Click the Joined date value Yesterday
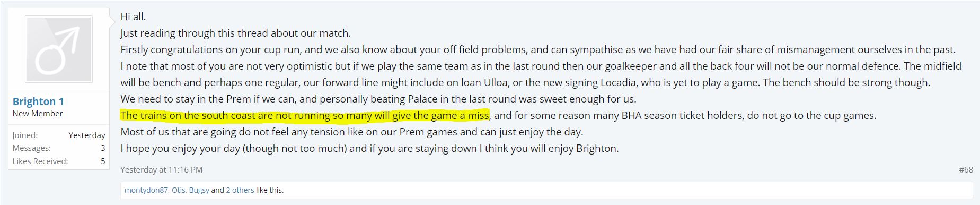 (87, 135)
